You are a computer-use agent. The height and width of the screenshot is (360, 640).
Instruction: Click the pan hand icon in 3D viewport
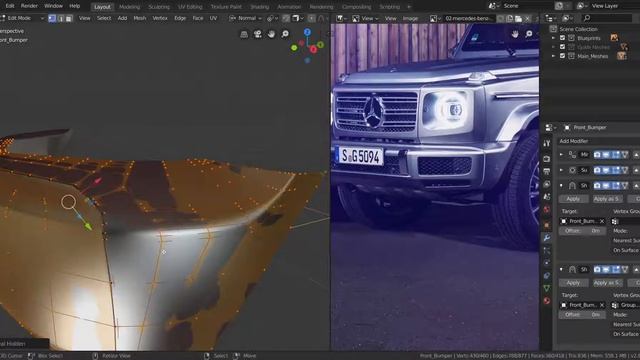coord(271,34)
